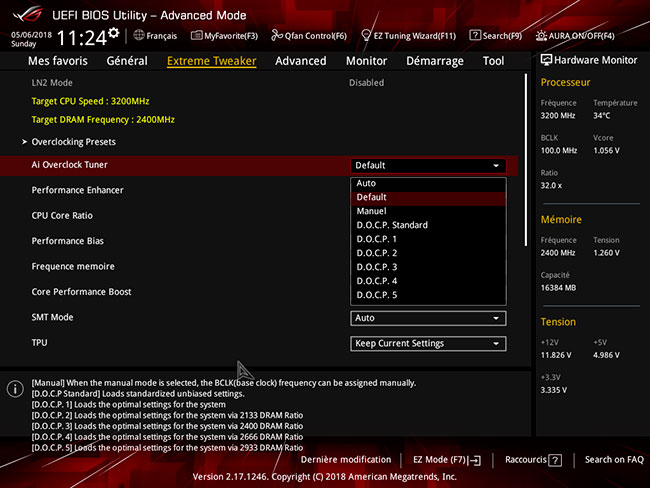
Task: Click the Raccourcis question mark icon
Action: [x=555, y=460]
